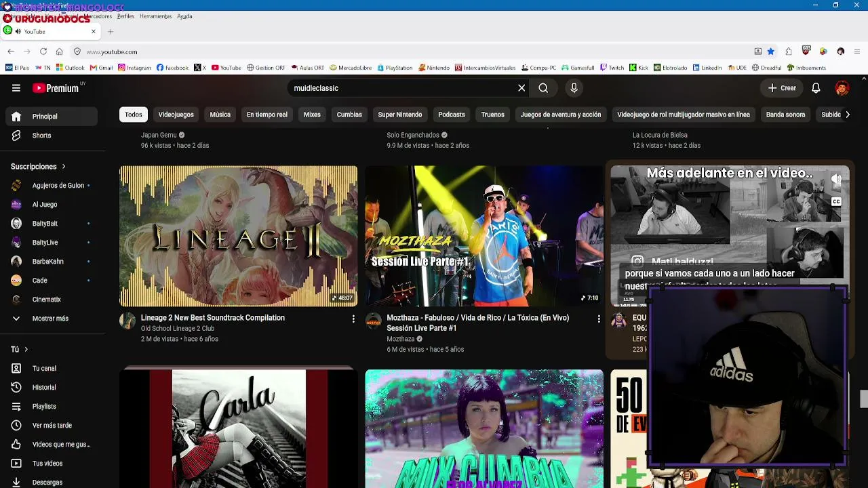This screenshot has height=488, width=868.
Task: Open options menu for Mozthaza video
Action: [x=599, y=319]
